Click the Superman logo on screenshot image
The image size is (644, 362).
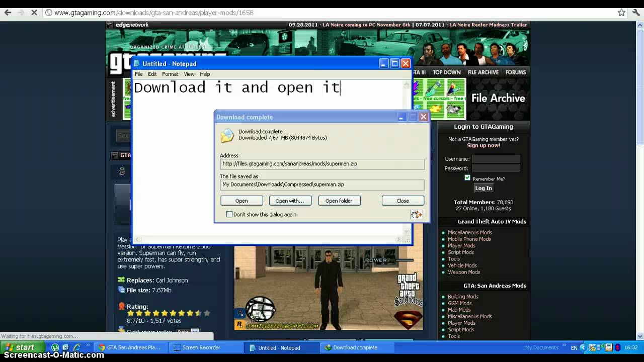click(408, 320)
